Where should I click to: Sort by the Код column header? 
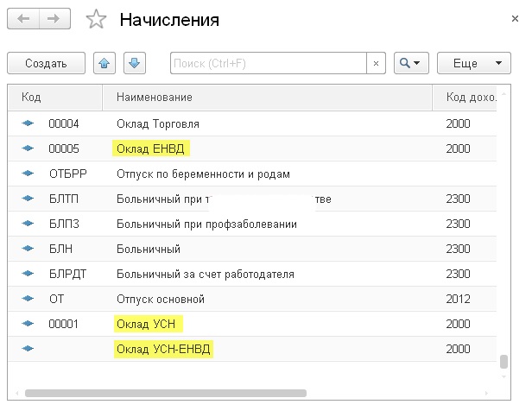(x=55, y=98)
